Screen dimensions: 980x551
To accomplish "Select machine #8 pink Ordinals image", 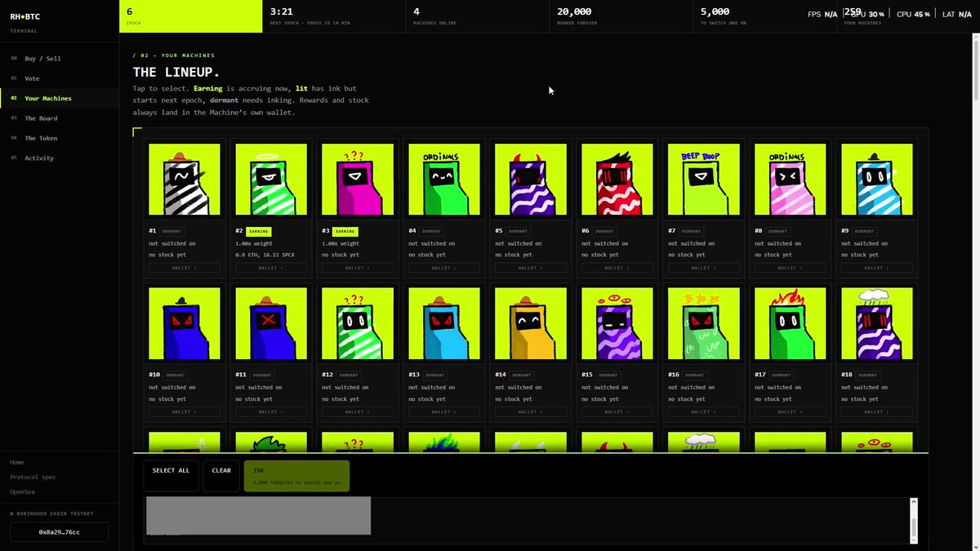I will (x=791, y=180).
